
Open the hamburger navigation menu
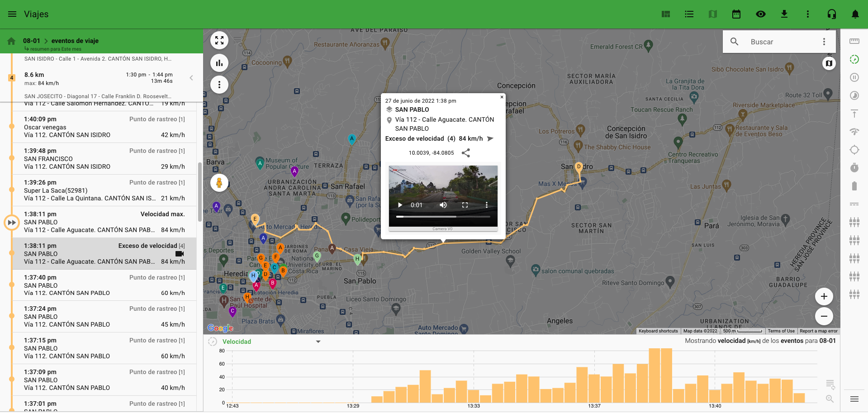pyautogui.click(x=12, y=14)
